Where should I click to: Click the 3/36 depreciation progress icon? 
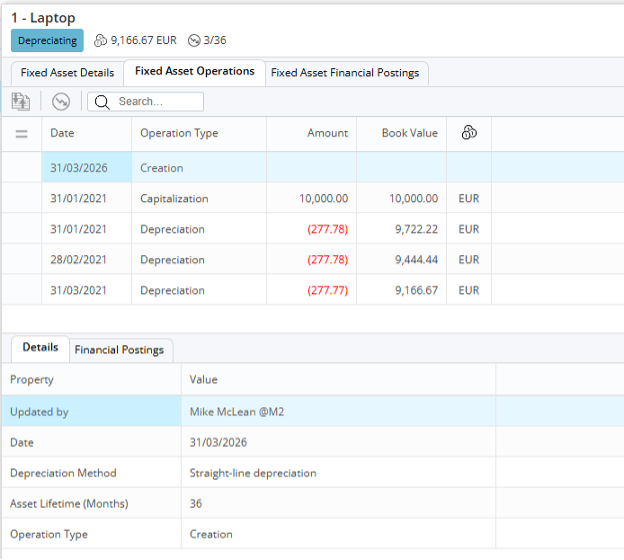pos(194,41)
